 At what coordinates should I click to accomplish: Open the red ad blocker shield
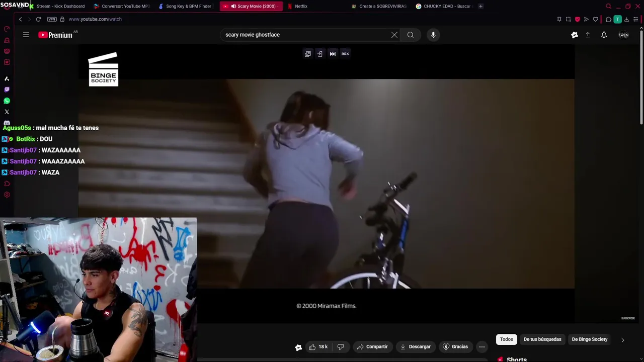(577, 19)
